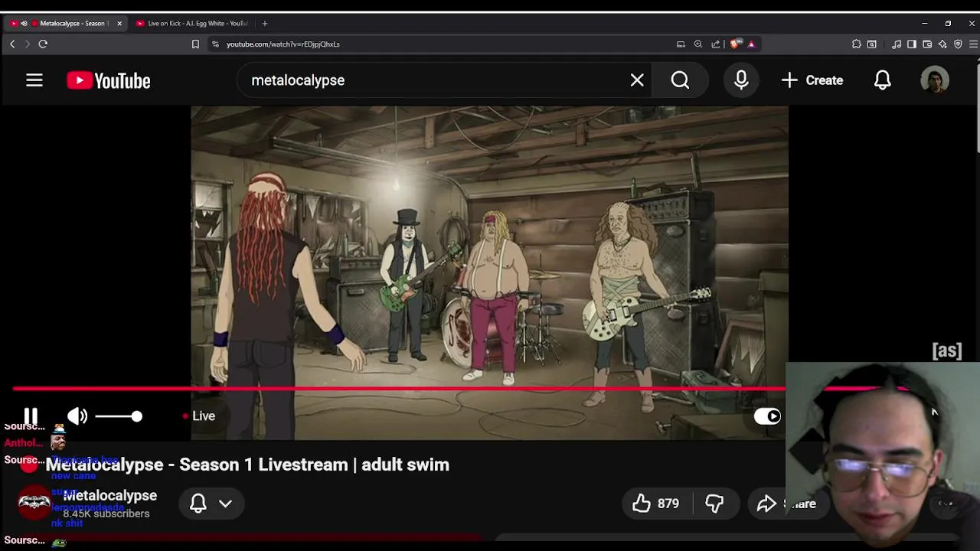Adjust the video volume slider
Screen dimensions: 980x551
[119, 416]
